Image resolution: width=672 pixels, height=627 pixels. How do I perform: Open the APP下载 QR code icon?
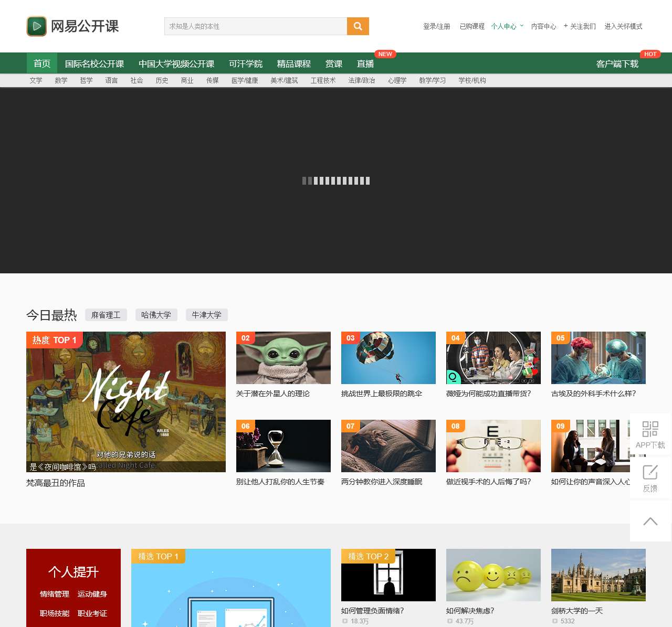pyautogui.click(x=650, y=429)
